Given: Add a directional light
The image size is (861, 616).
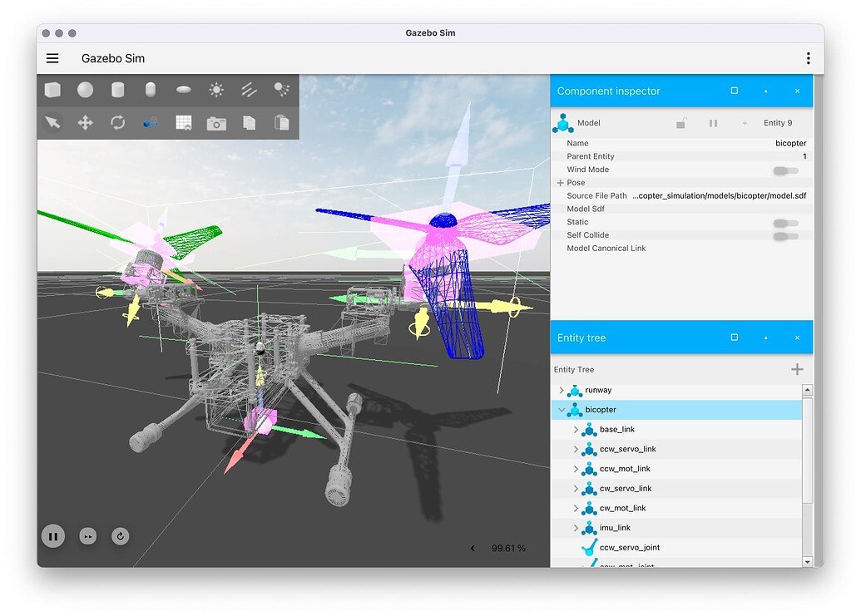Looking at the screenshot, I should [249, 89].
